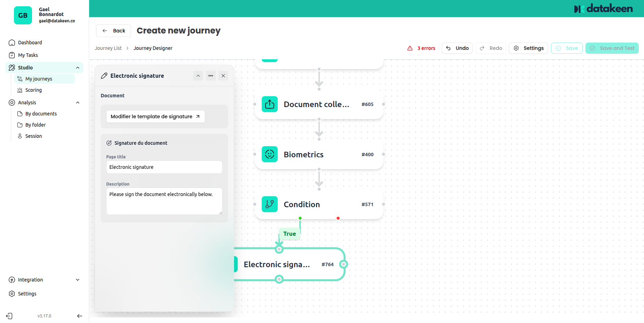
Task: Expand the Integration section in sidebar
Action: 78,280
